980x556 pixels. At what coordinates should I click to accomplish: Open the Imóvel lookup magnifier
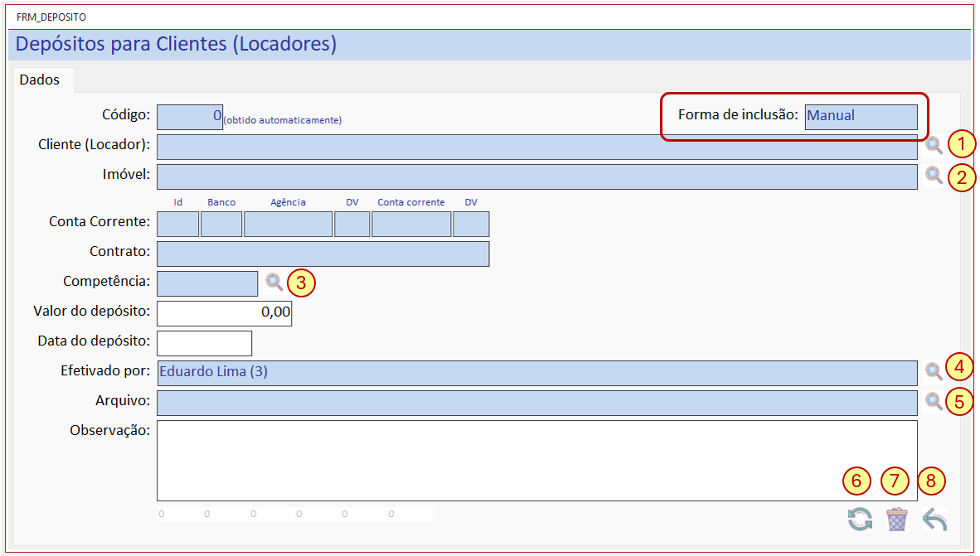(x=934, y=175)
